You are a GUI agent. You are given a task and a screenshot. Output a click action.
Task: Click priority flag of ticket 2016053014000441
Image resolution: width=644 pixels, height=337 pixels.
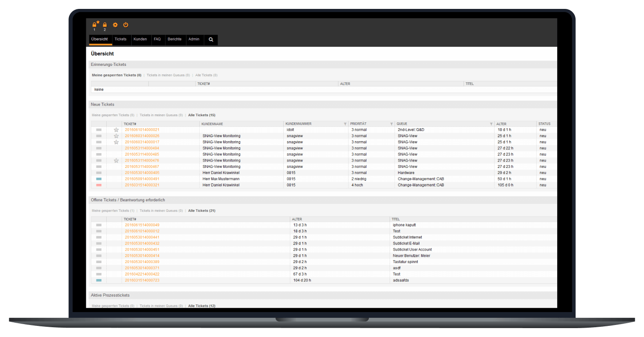[x=99, y=237]
